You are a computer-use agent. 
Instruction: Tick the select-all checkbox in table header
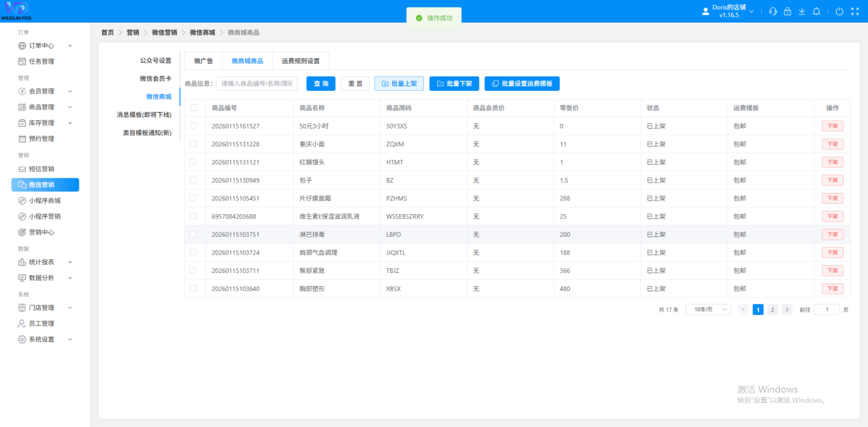click(193, 108)
